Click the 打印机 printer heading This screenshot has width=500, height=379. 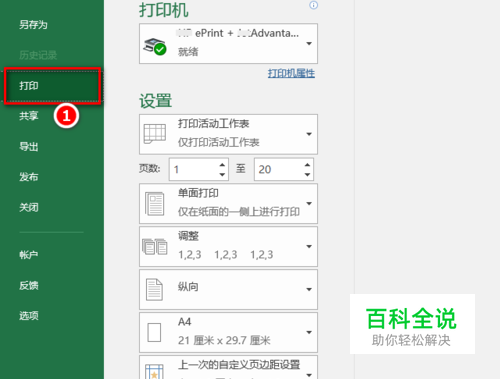click(164, 10)
